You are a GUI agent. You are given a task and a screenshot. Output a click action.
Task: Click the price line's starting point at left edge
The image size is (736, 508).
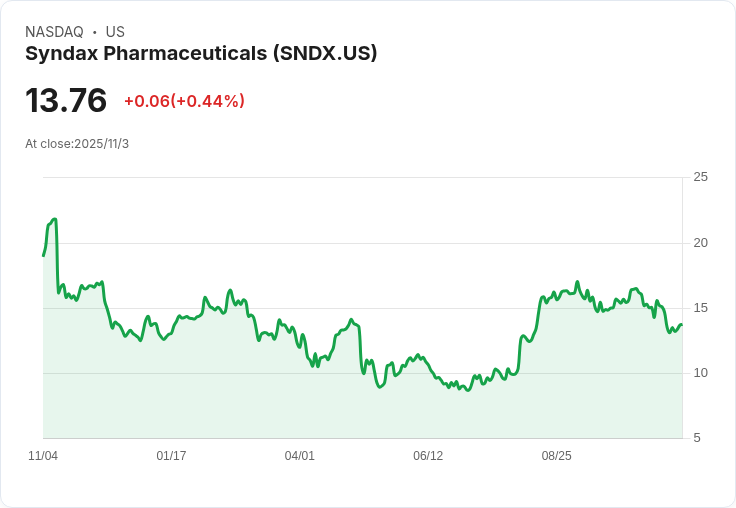point(43,256)
